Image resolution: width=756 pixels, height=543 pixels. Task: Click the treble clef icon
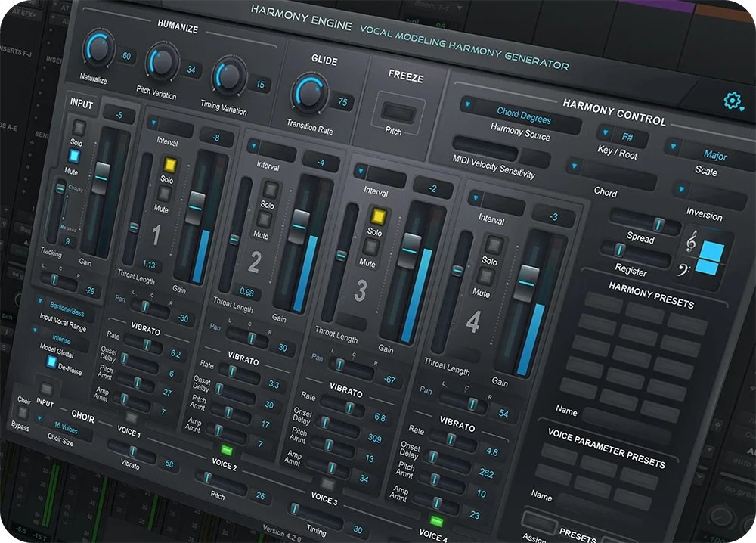coord(691,241)
